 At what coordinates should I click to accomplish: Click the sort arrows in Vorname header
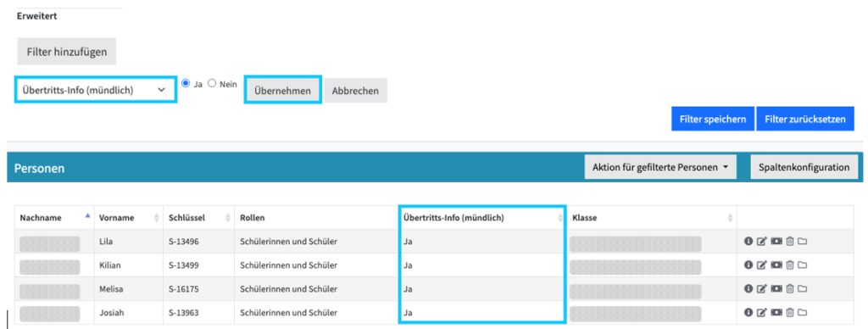click(157, 218)
